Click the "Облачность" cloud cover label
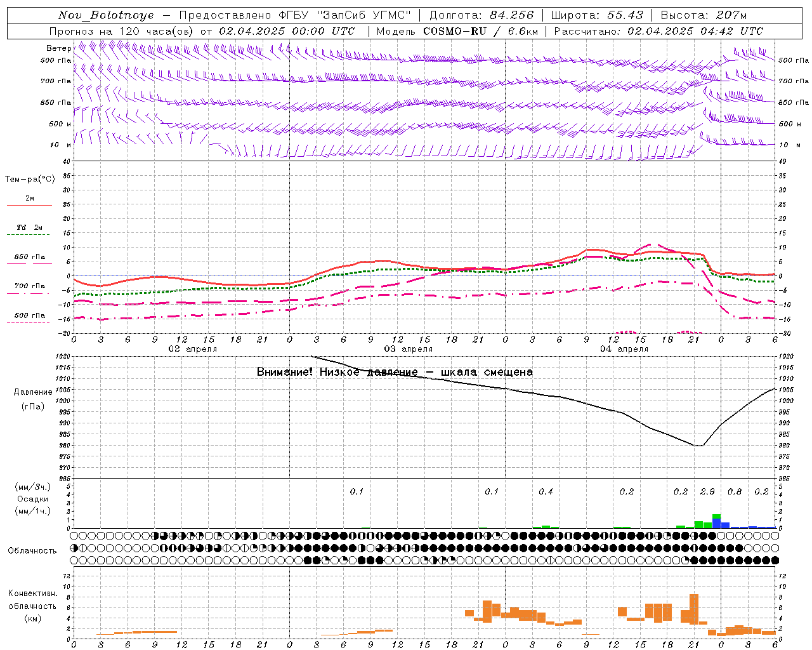The image size is (812, 650). coord(32,551)
